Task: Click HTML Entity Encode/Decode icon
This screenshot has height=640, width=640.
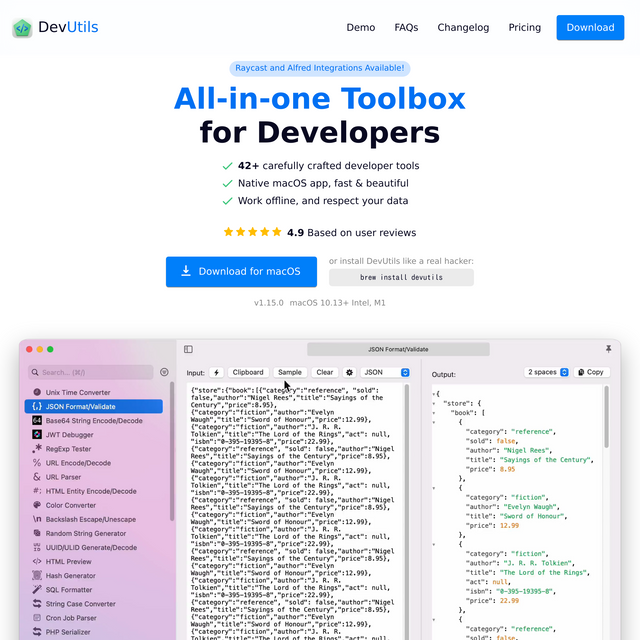Action: click(37, 491)
